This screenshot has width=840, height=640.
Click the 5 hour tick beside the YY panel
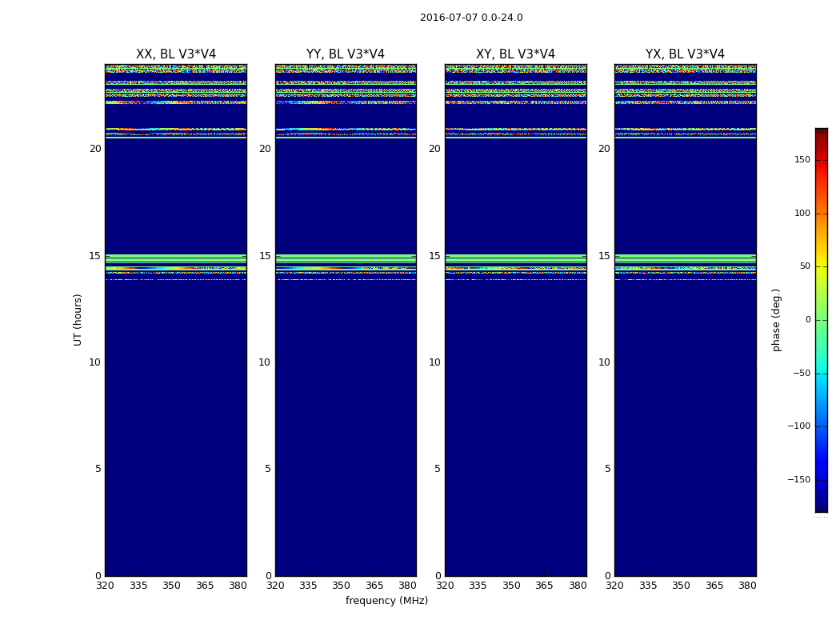click(268, 469)
